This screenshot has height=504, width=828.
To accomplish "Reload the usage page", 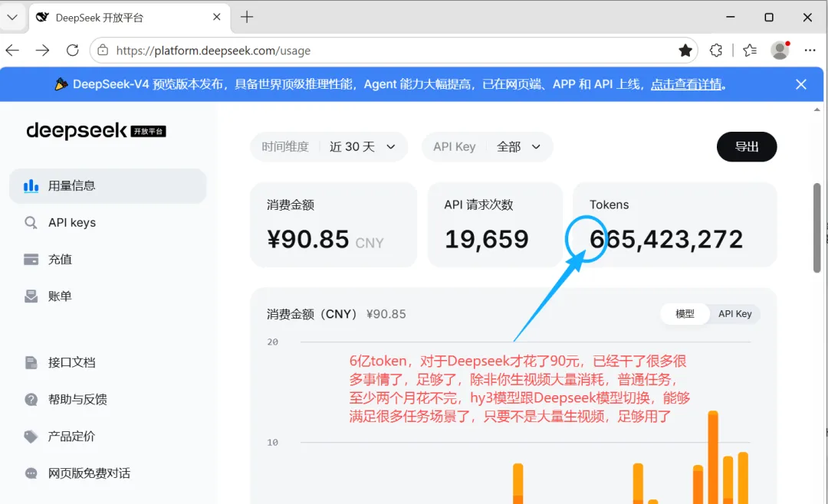I will (x=72, y=50).
